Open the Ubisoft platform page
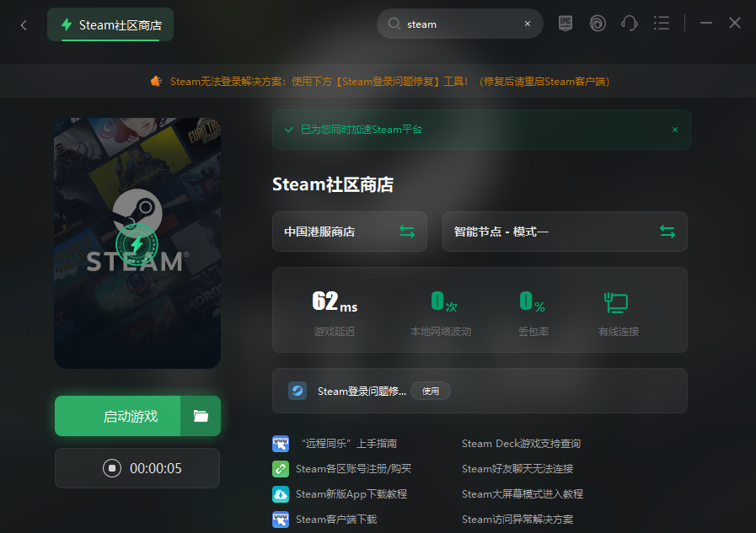The image size is (756, 533). [598, 23]
